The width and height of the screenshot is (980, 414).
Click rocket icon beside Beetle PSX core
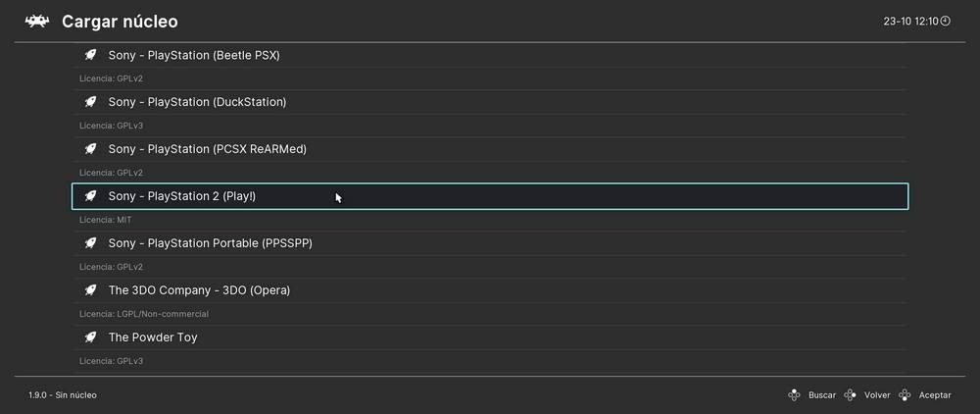click(x=90, y=55)
